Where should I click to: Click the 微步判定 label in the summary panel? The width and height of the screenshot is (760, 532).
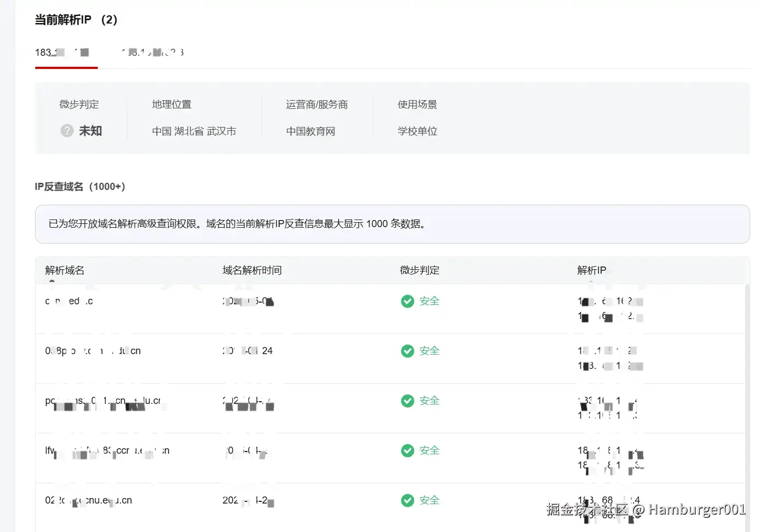(x=79, y=105)
